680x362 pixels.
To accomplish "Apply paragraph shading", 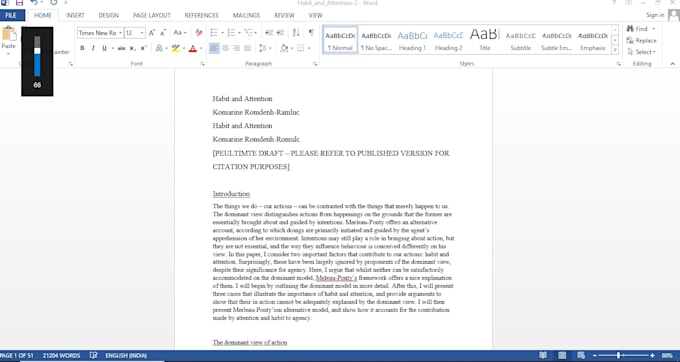I will (x=284, y=48).
